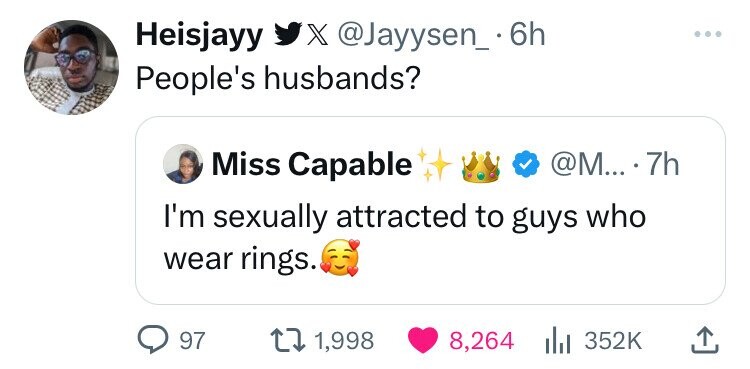Click the People's husbands? tweet text
The image size is (750, 369).
(278, 78)
